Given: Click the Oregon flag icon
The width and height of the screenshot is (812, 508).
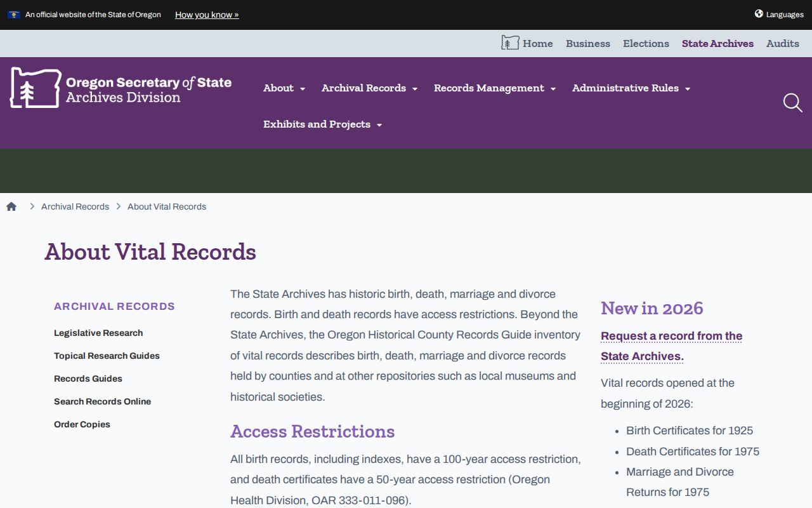Looking at the screenshot, I should point(13,15).
